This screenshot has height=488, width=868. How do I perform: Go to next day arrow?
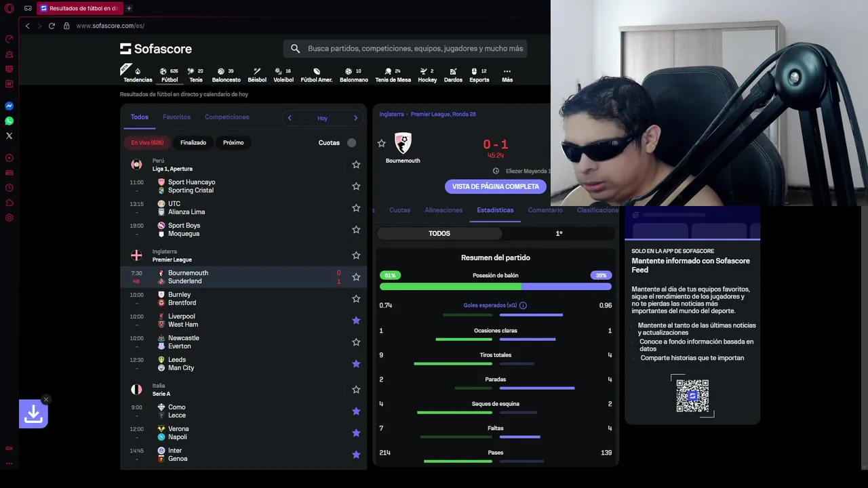355,118
